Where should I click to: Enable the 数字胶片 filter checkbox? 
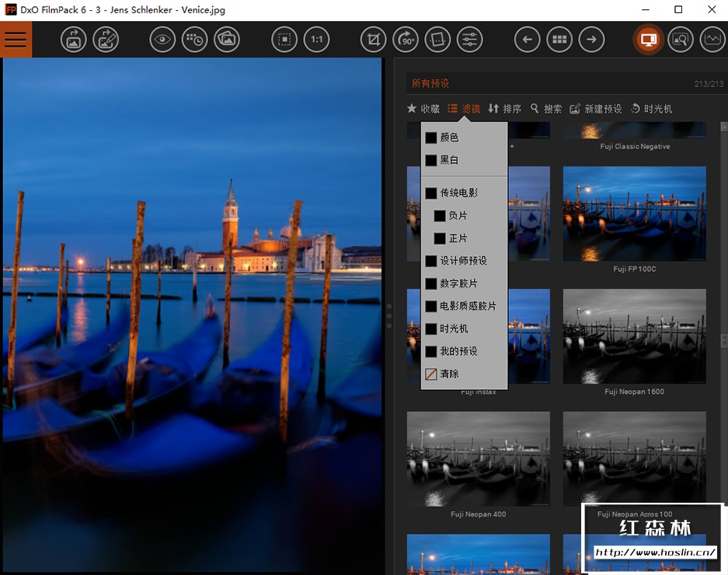[x=431, y=284]
